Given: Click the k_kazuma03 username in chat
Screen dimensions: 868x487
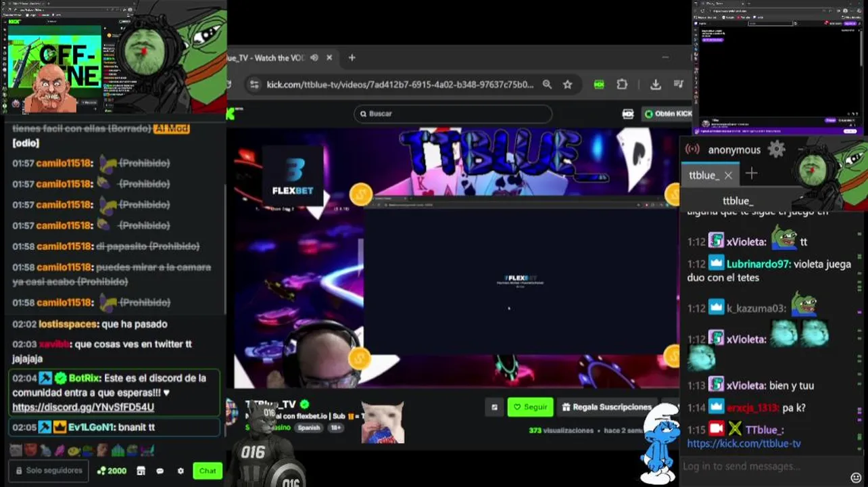Looking at the screenshot, I should (756, 308).
